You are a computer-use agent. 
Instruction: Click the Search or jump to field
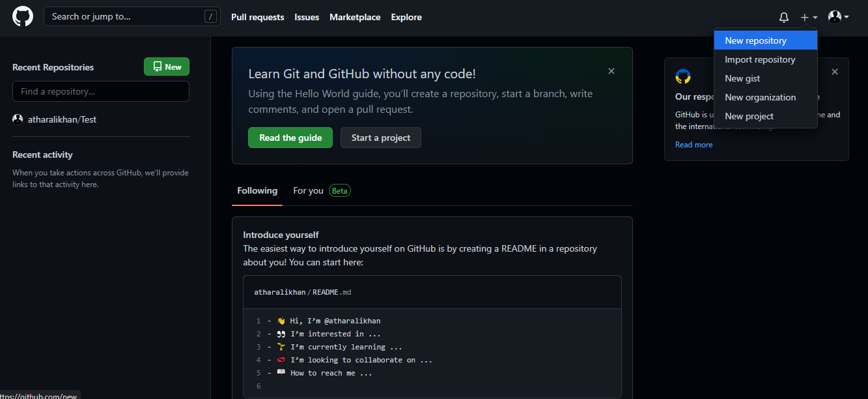pos(132,17)
